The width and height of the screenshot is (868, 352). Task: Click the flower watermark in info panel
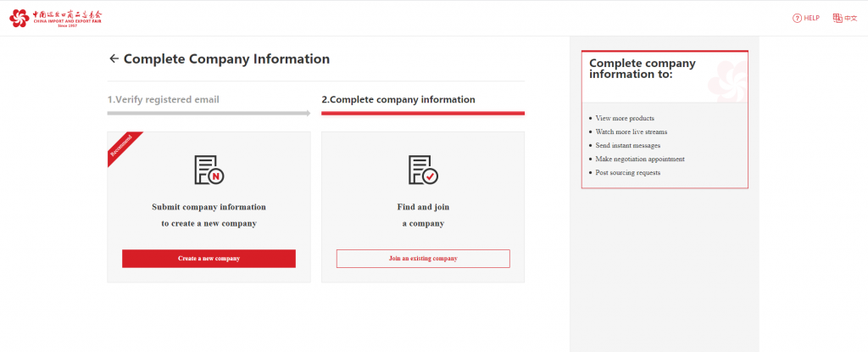click(727, 81)
